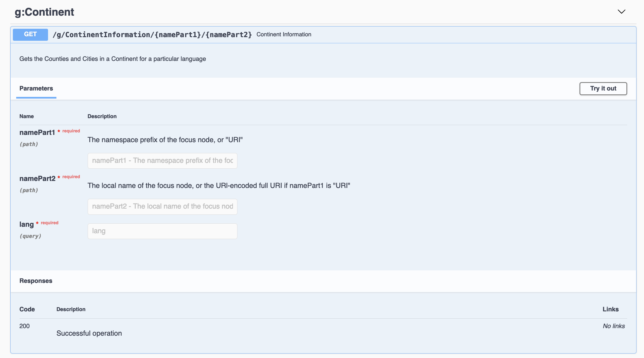Screen dimensions: 644x358
Task: Click the lang query parameter field
Action: click(162, 231)
